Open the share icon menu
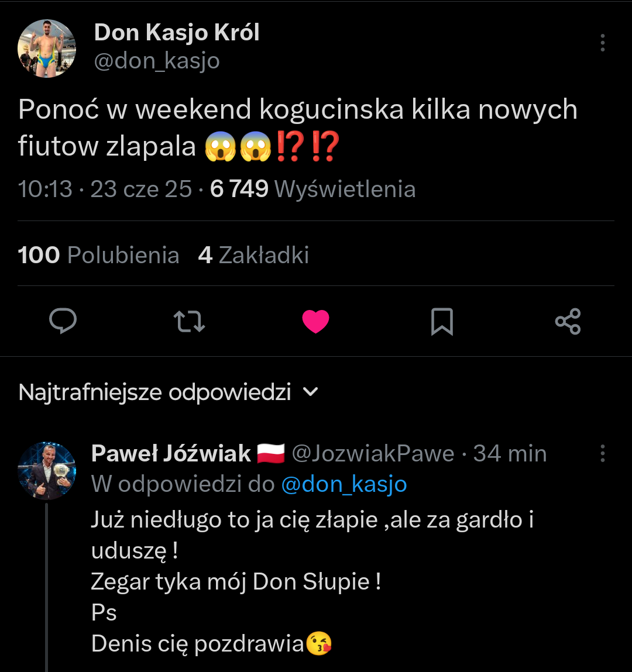This screenshot has width=632, height=672. pyautogui.click(x=568, y=321)
